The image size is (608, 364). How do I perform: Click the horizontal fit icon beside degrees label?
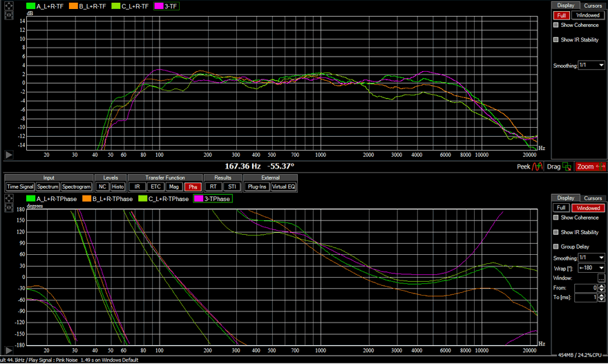(x=8, y=208)
